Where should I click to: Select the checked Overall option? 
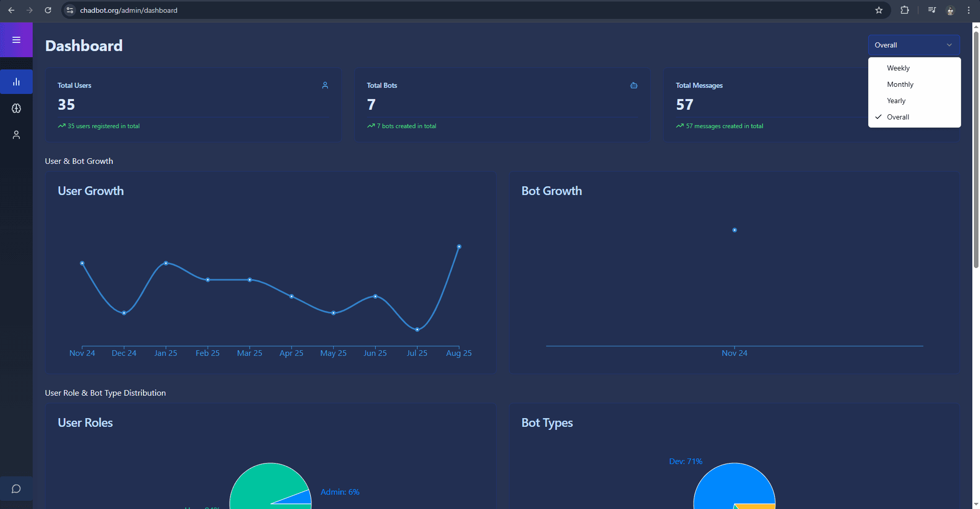point(898,117)
